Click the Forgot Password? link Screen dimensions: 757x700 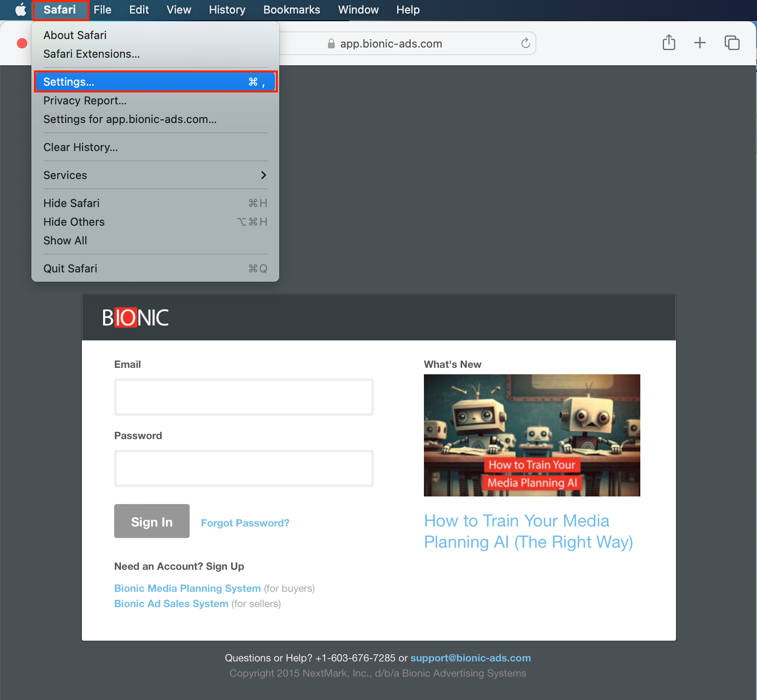point(245,523)
